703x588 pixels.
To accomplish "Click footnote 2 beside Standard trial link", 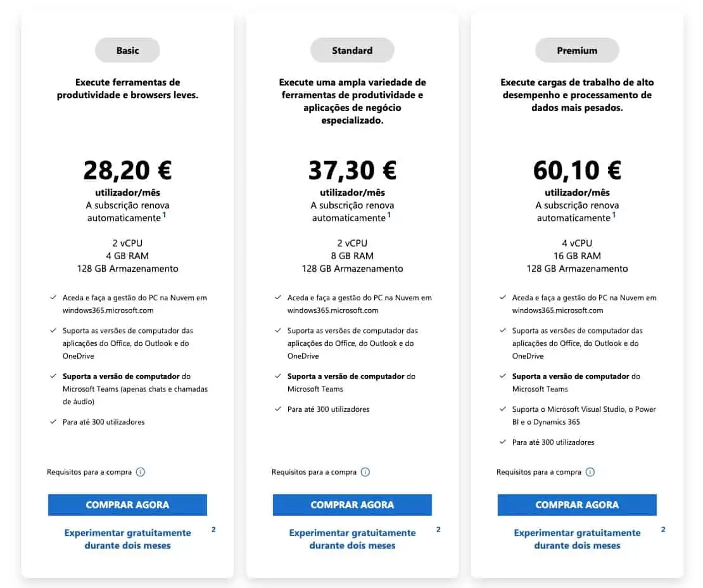I will click(438, 530).
